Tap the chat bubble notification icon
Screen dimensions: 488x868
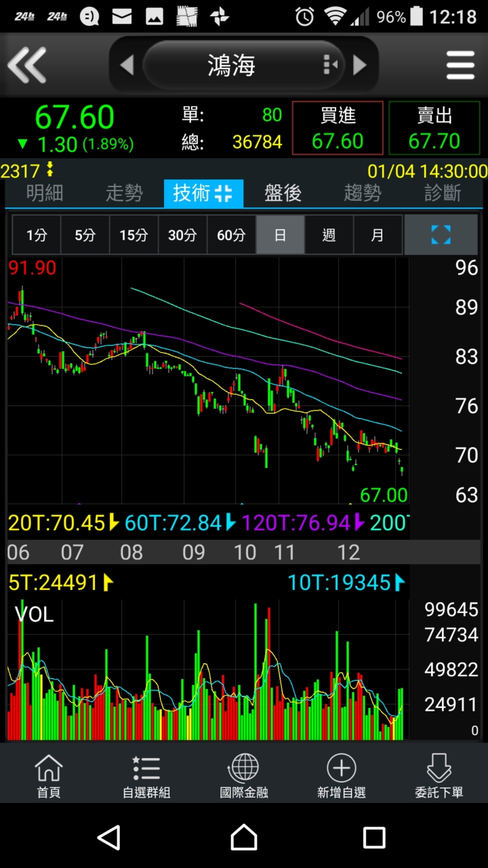(89, 16)
